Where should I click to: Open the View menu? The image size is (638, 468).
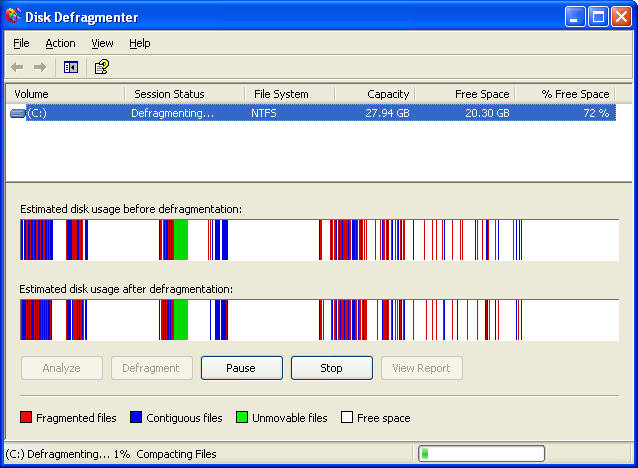tap(102, 43)
